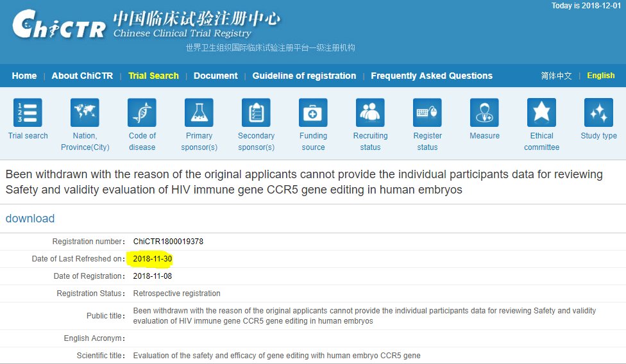
Task: Click the page heading about withdrawn trial
Action: point(304,182)
